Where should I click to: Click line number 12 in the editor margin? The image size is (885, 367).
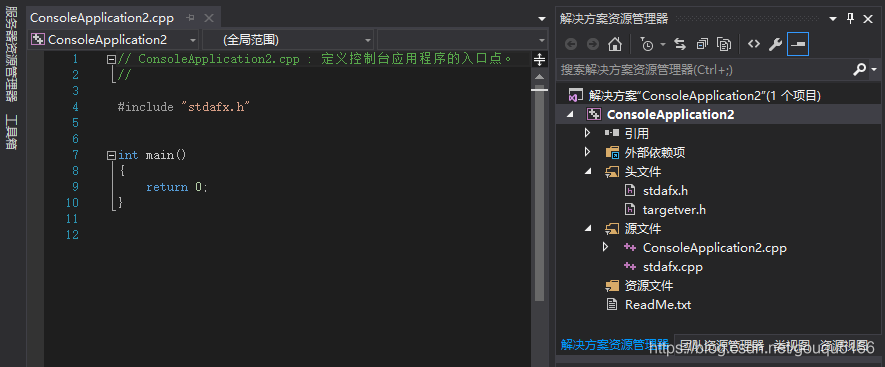point(72,235)
